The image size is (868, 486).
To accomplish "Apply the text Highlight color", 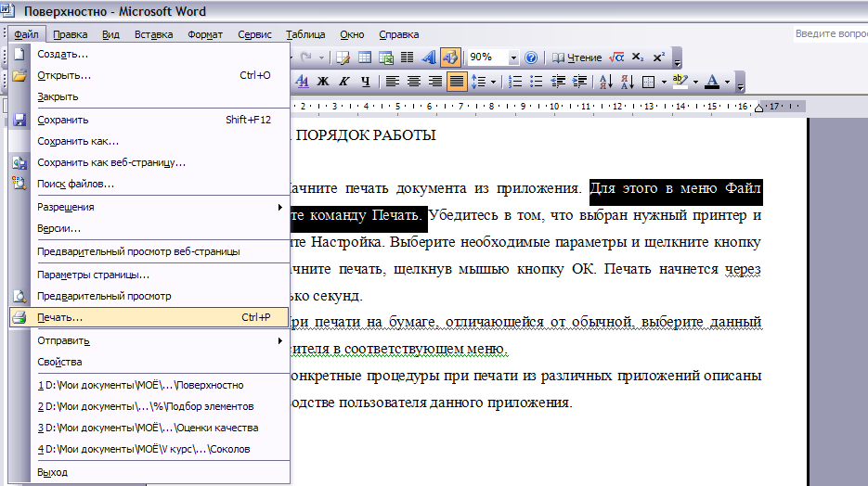I will coord(680,82).
